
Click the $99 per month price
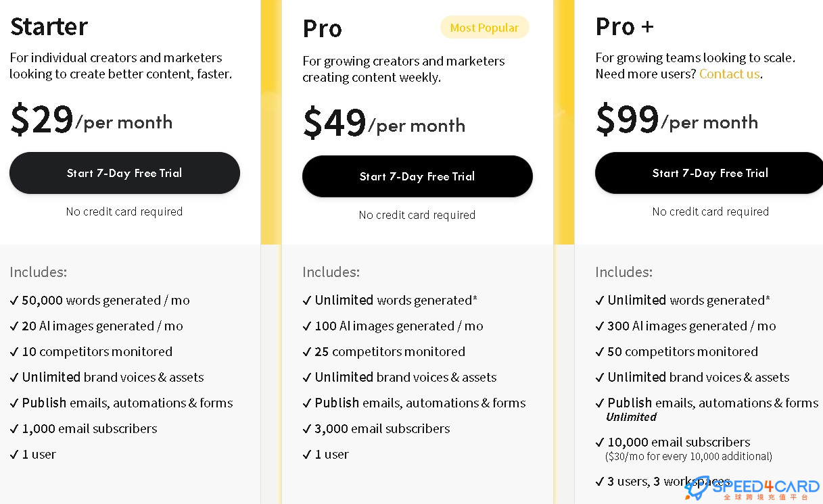pos(677,119)
